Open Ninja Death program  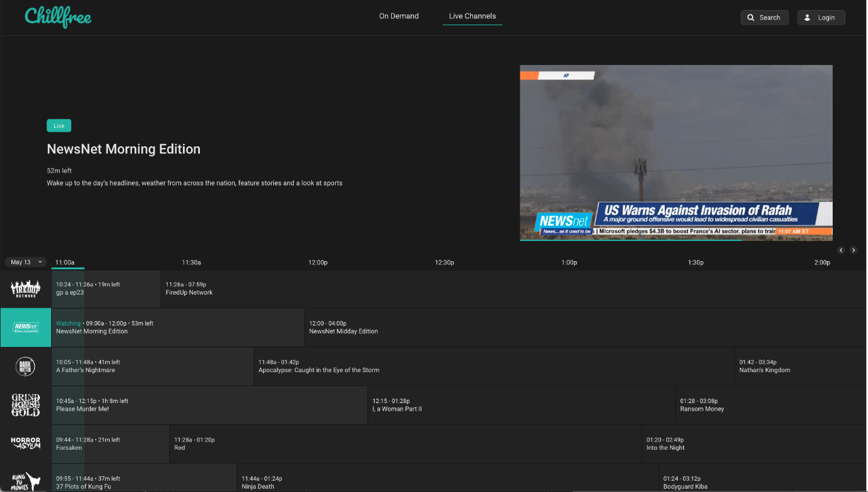point(448,478)
